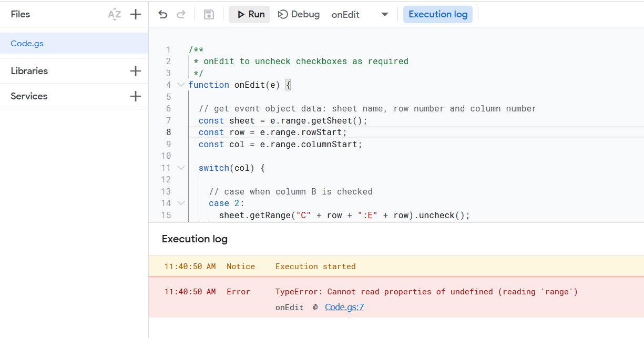Sort files alphabetically with AZ icon
This screenshot has width=644, height=338.
click(114, 15)
